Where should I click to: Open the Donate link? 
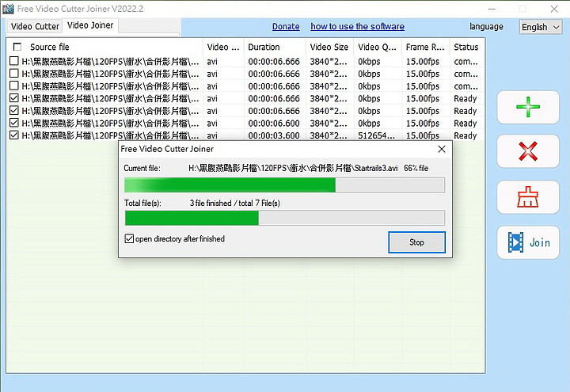286,27
